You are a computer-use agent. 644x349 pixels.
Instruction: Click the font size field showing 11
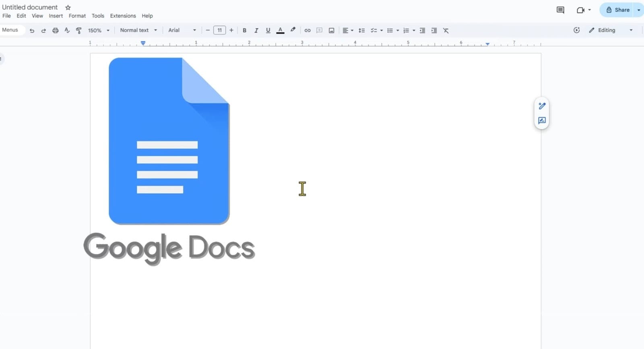[219, 30]
